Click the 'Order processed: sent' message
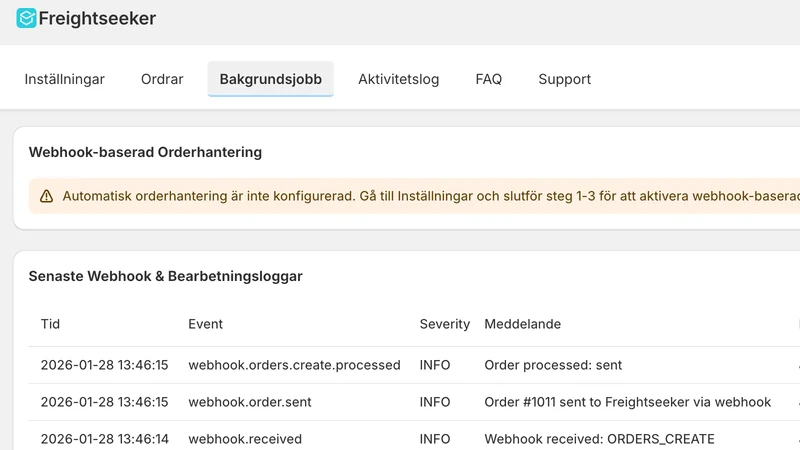 coord(553,365)
